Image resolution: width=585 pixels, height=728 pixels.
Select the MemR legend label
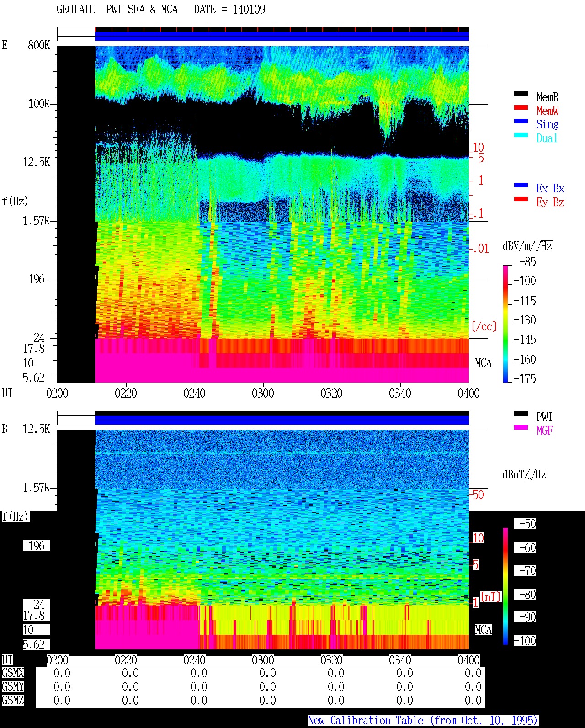548,97
